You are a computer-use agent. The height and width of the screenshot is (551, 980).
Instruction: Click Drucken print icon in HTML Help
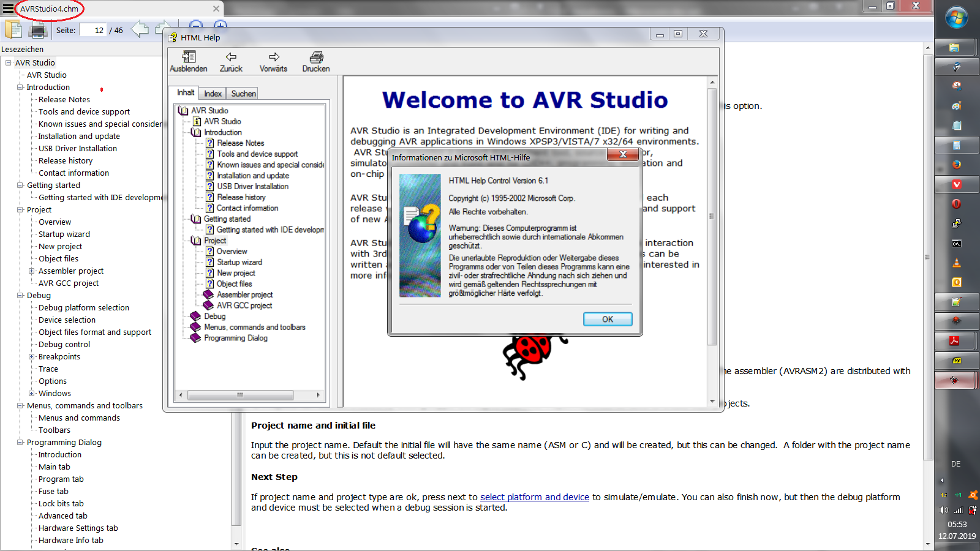pyautogui.click(x=316, y=62)
